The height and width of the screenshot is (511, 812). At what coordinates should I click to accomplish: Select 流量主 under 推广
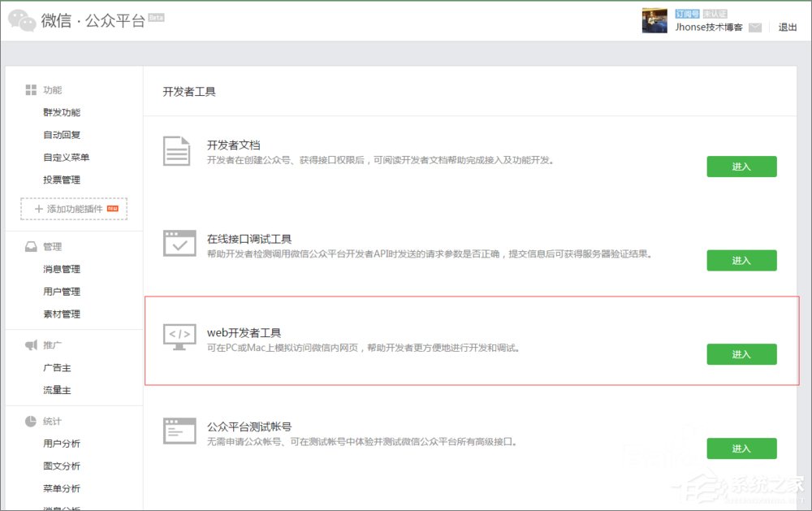[x=56, y=390]
